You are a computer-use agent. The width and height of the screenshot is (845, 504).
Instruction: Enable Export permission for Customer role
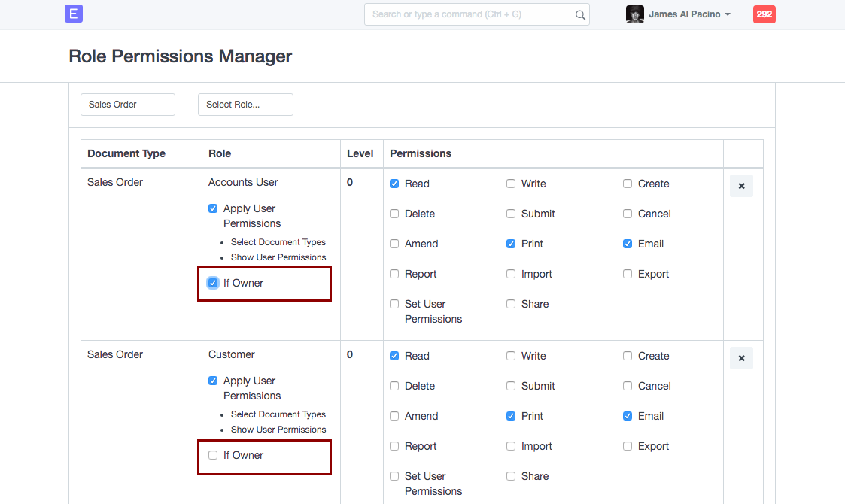point(628,446)
